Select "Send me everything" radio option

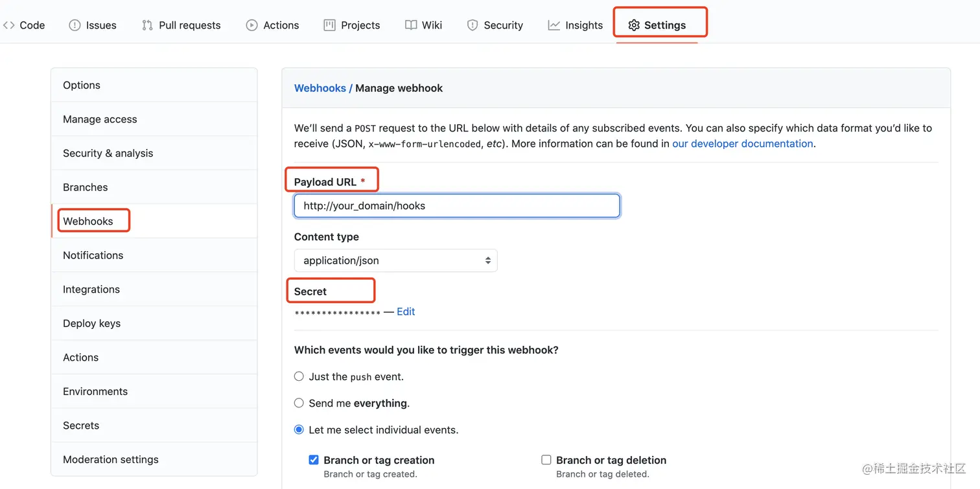(299, 403)
